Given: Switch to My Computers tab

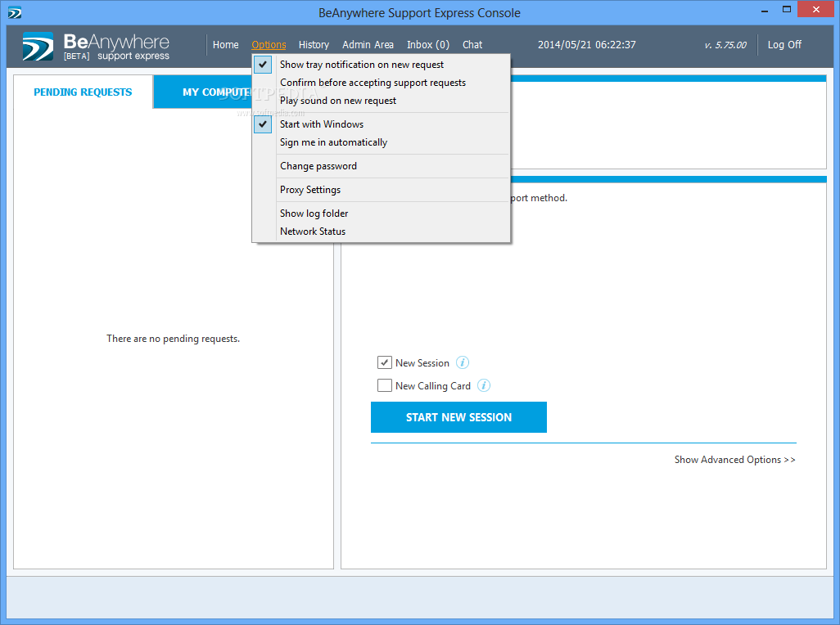Looking at the screenshot, I should tap(202, 92).
